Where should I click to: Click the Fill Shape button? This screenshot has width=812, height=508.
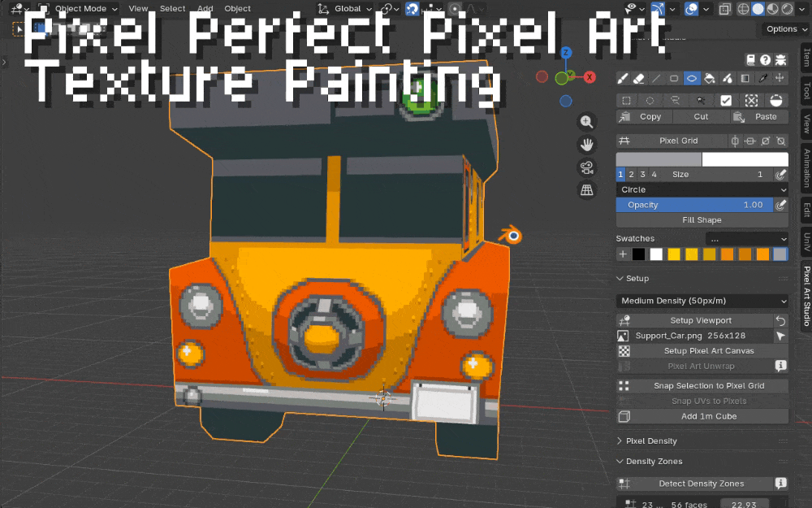coord(702,220)
